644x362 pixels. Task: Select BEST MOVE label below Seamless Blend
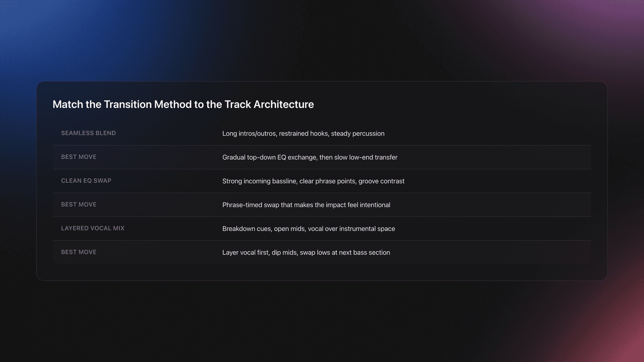(78, 157)
